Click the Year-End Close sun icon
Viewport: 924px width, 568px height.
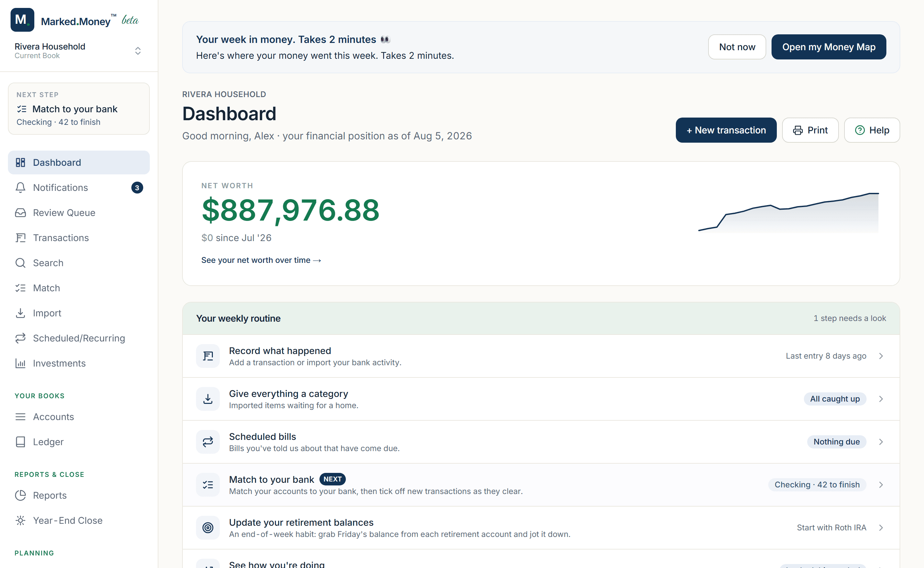click(20, 520)
